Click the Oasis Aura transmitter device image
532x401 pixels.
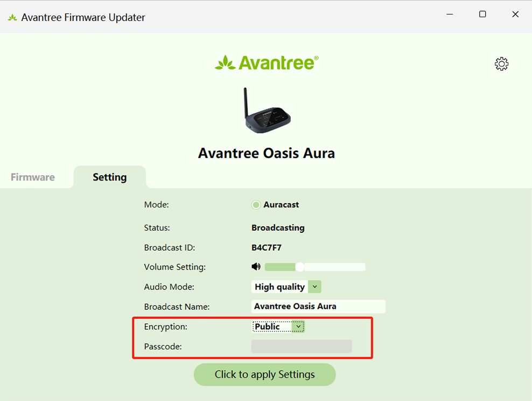click(267, 110)
